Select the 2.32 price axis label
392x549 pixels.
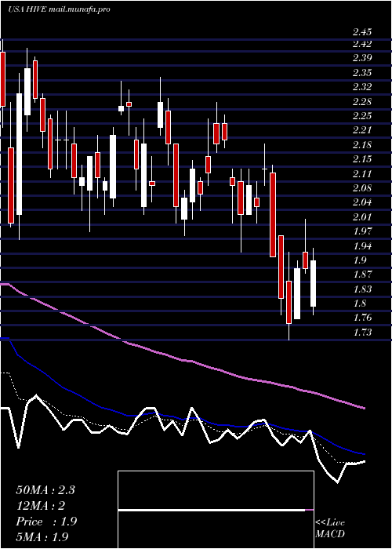(362, 87)
